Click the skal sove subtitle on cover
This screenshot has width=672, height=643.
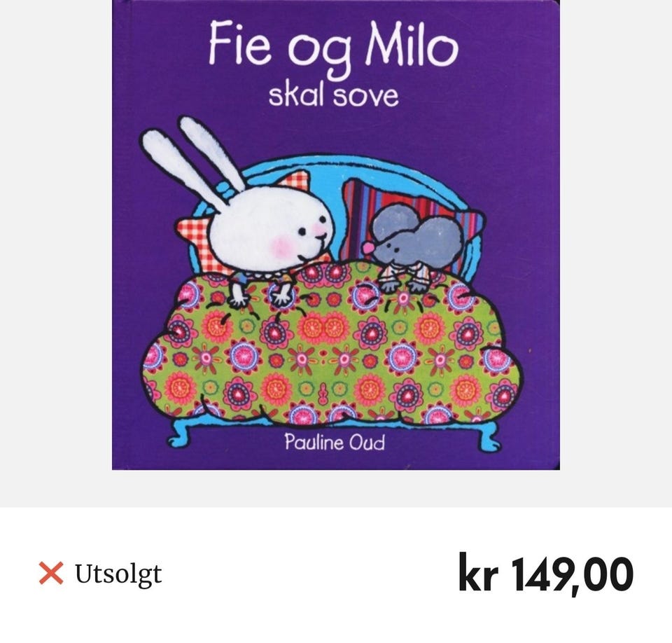pos(333,96)
